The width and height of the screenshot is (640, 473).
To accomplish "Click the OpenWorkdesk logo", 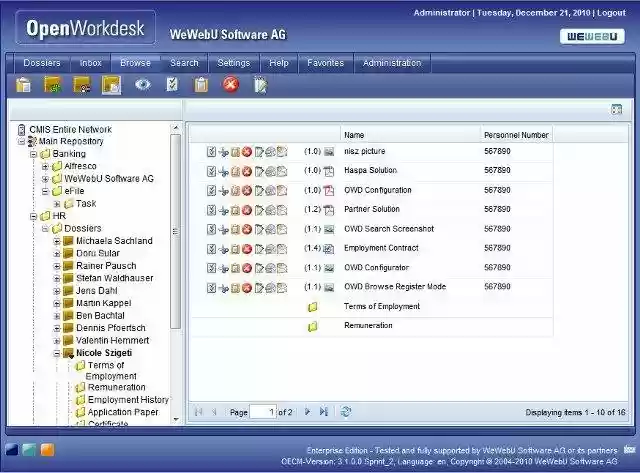I will (85, 28).
